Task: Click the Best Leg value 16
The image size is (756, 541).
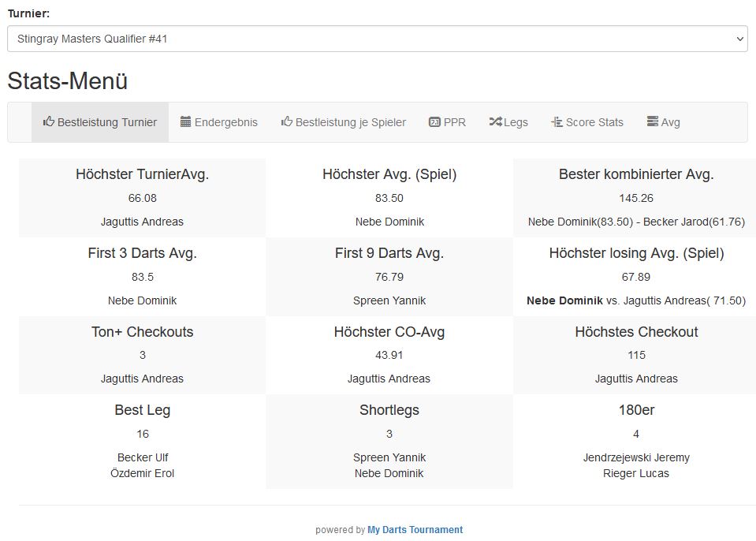Action: [x=142, y=434]
